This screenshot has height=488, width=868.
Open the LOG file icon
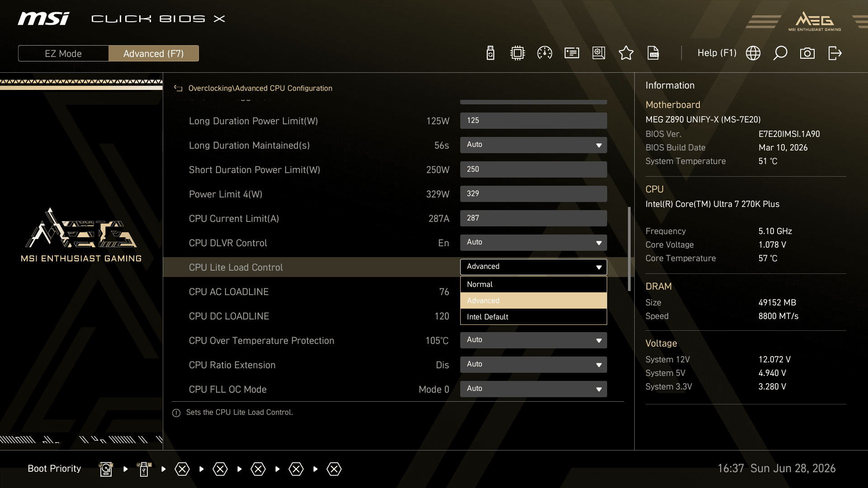pyautogui.click(x=653, y=53)
